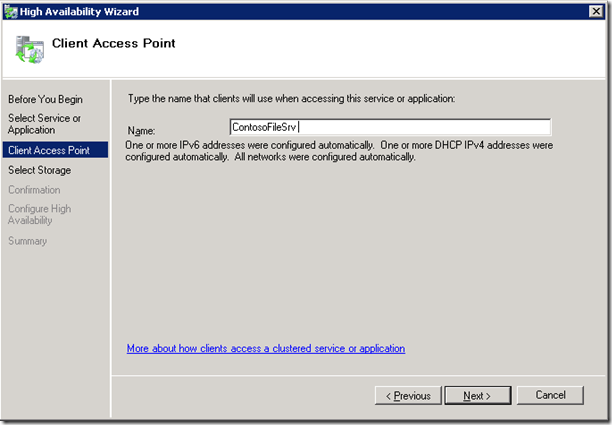Click the Client Access Point heading text
The image size is (612, 425).
114,43
